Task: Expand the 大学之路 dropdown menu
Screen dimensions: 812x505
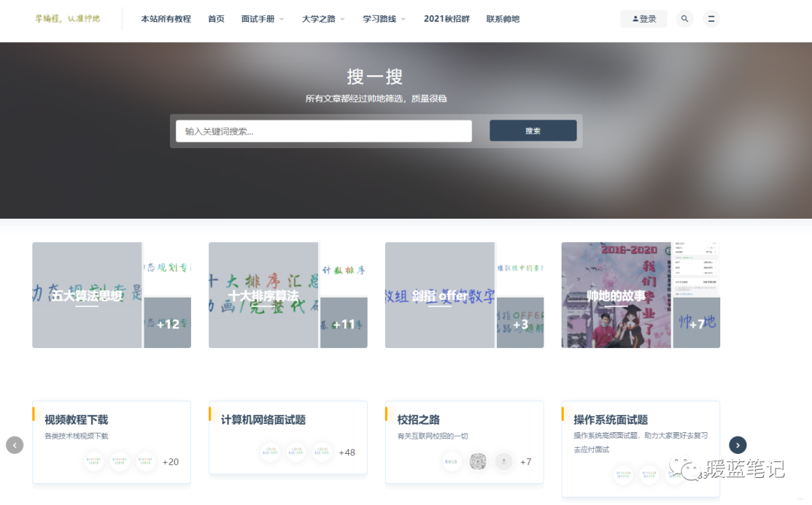Action: click(x=323, y=19)
